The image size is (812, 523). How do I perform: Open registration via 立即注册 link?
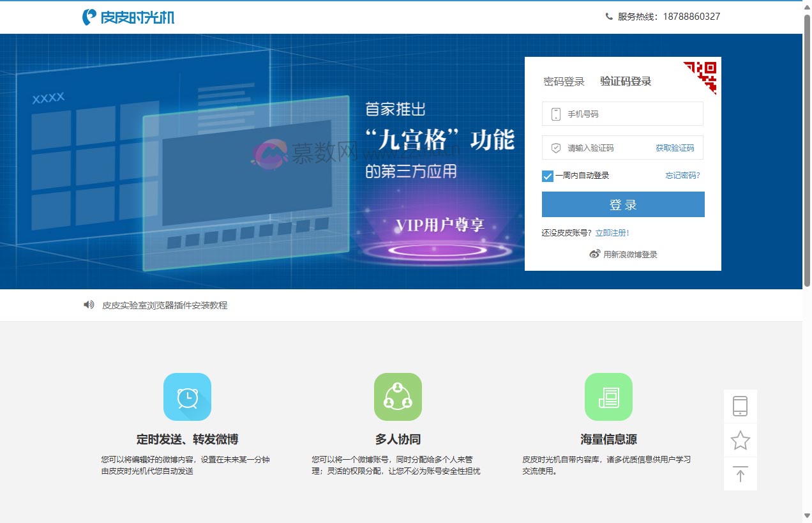(x=613, y=232)
